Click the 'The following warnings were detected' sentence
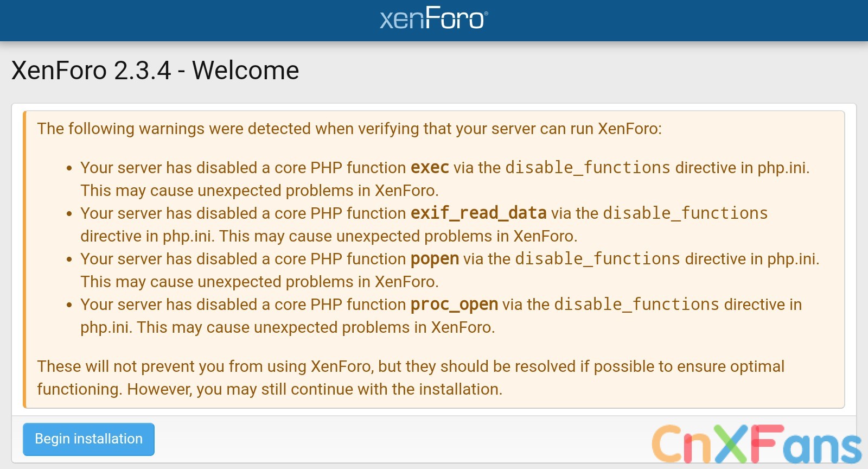 (x=349, y=129)
